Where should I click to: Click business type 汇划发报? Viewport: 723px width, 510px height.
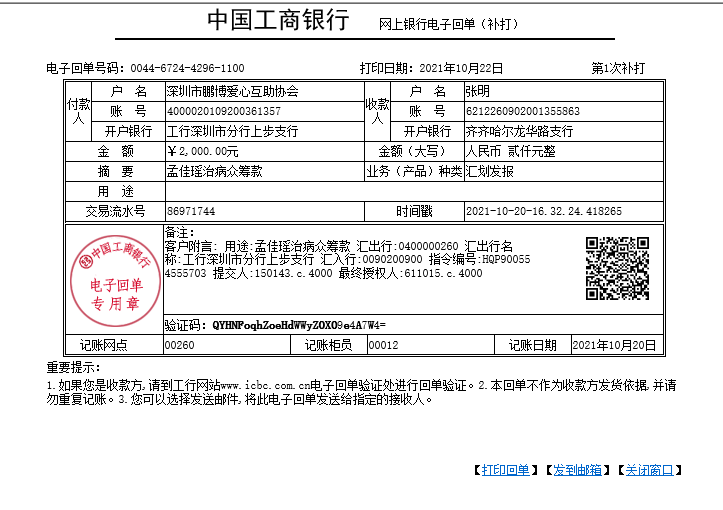point(489,171)
